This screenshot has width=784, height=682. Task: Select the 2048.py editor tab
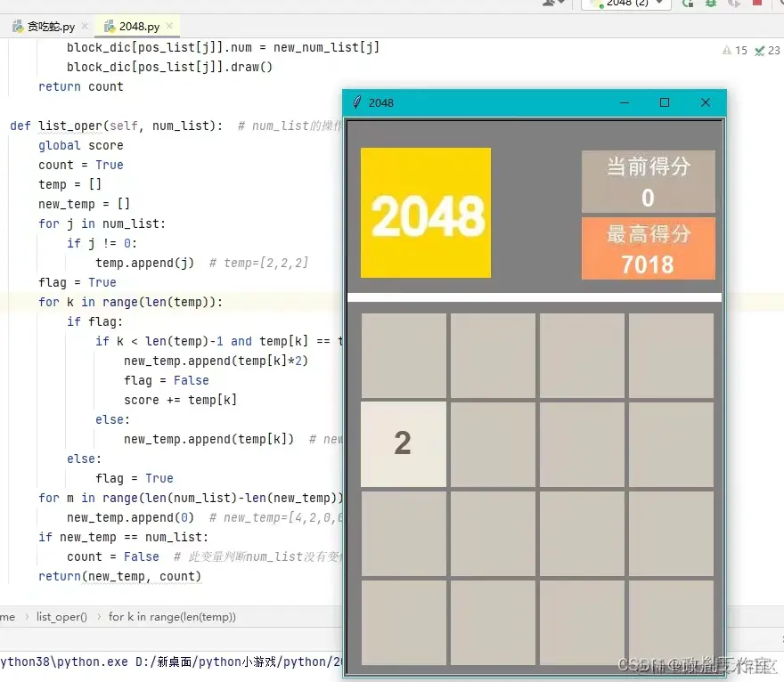138,27
